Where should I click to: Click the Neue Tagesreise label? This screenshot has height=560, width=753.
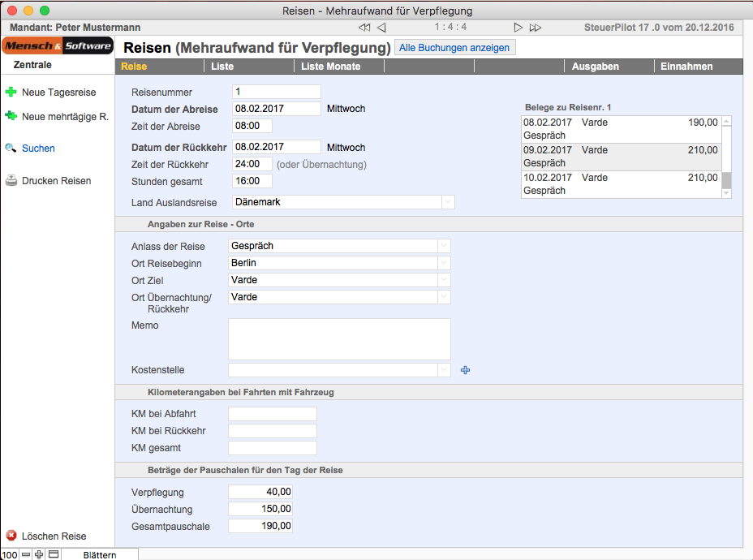[x=59, y=93]
